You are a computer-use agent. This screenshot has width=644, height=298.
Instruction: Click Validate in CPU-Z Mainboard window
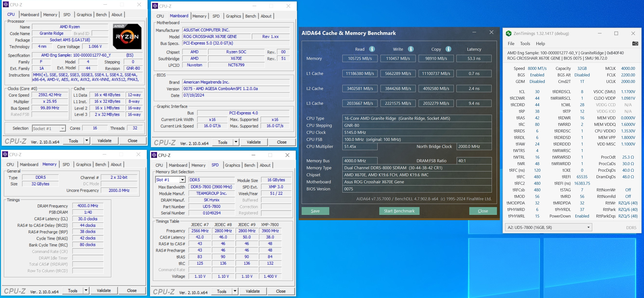(x=254, y=142)
